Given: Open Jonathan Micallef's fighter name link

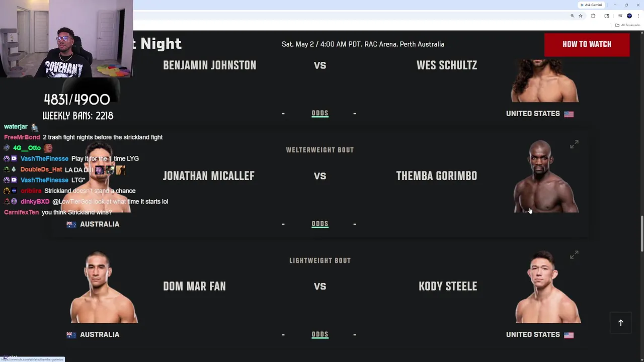Looking at the screenshot, I should (x=208, y=176).
